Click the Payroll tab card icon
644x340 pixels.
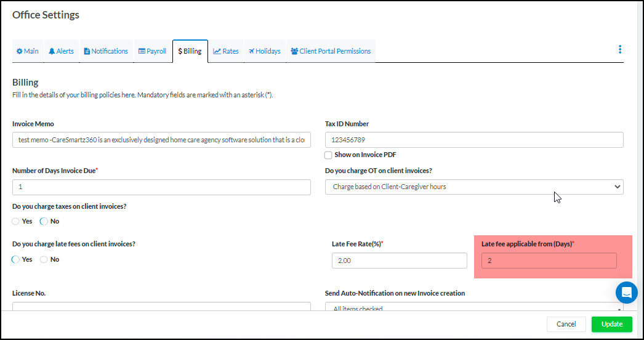[142, 51]
